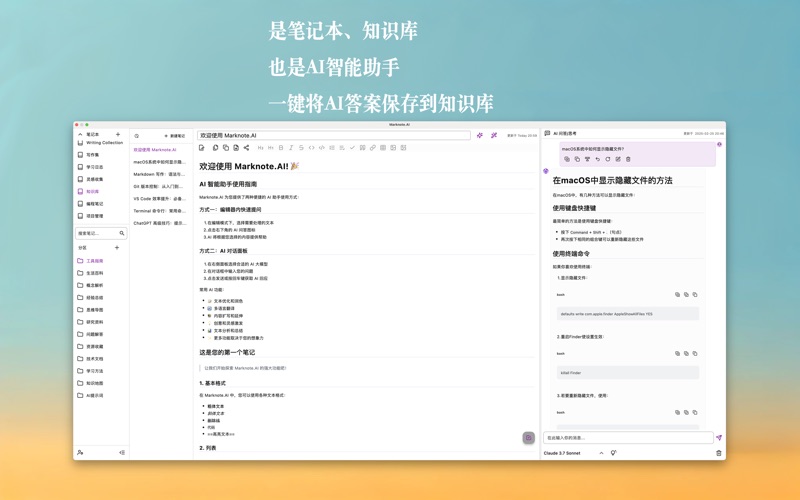Open the Git 版本控制 note
This screenshot has height=500, width=800.
(x=160, y=187)
